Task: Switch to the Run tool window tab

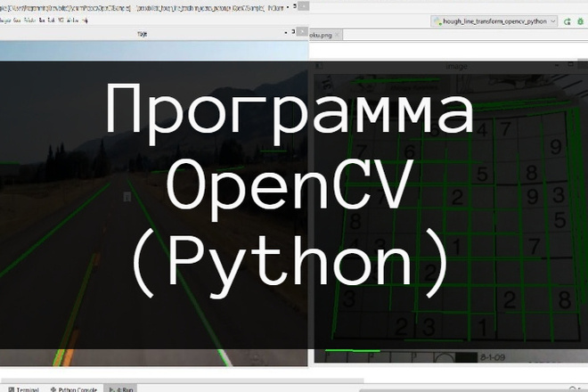Action: (121, 389)
